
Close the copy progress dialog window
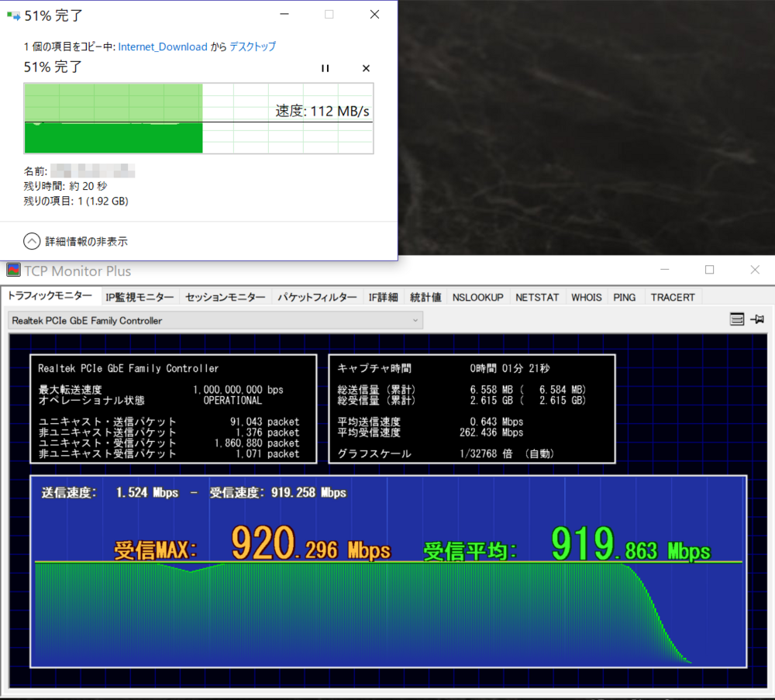374,14
